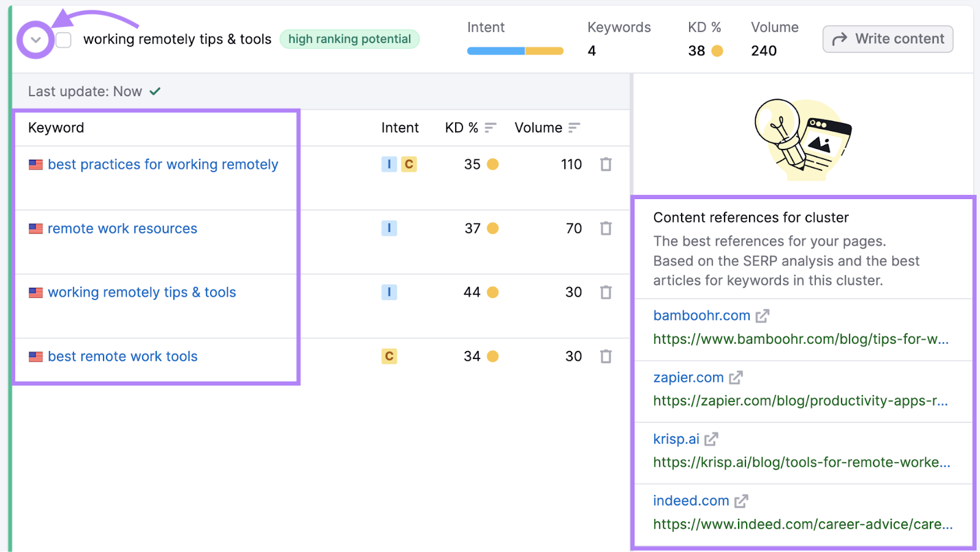Open the 'remote work resources' keyword link
Viewport: 980px width, 552px height.
(x=123, y=229)
